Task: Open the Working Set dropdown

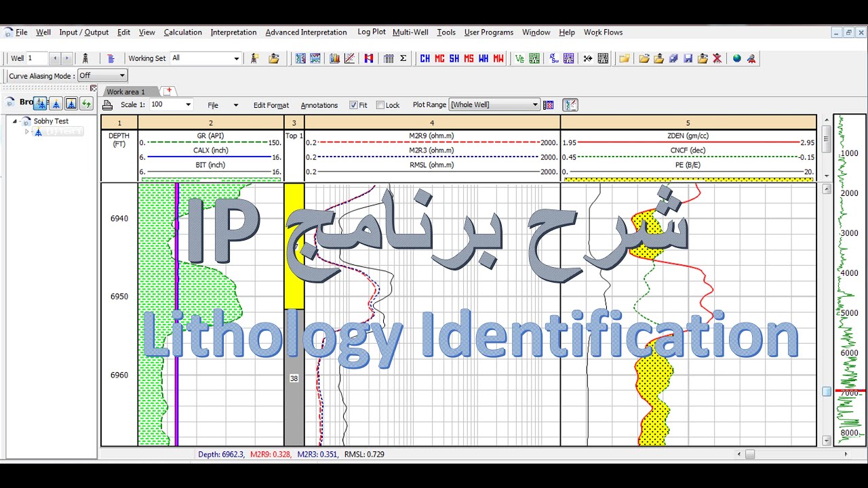Action: [236, 58]
